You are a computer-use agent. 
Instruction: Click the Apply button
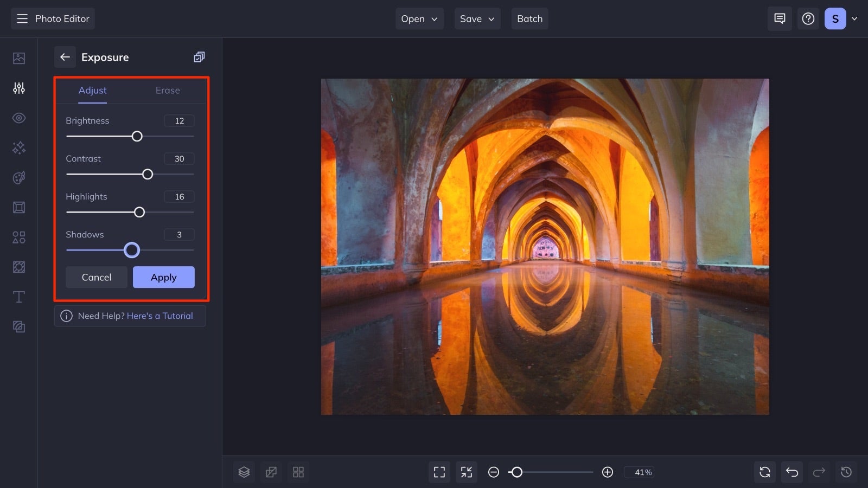(x=163, y=277)
